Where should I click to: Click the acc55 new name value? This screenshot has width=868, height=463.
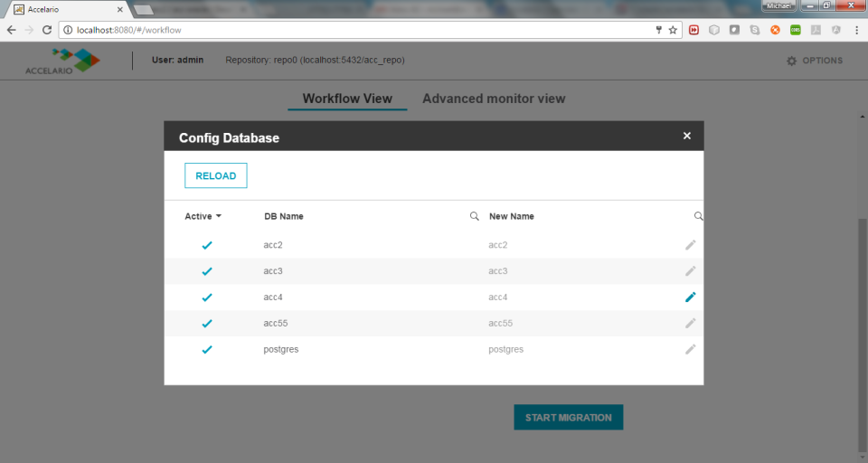click(x=500, y=324)
